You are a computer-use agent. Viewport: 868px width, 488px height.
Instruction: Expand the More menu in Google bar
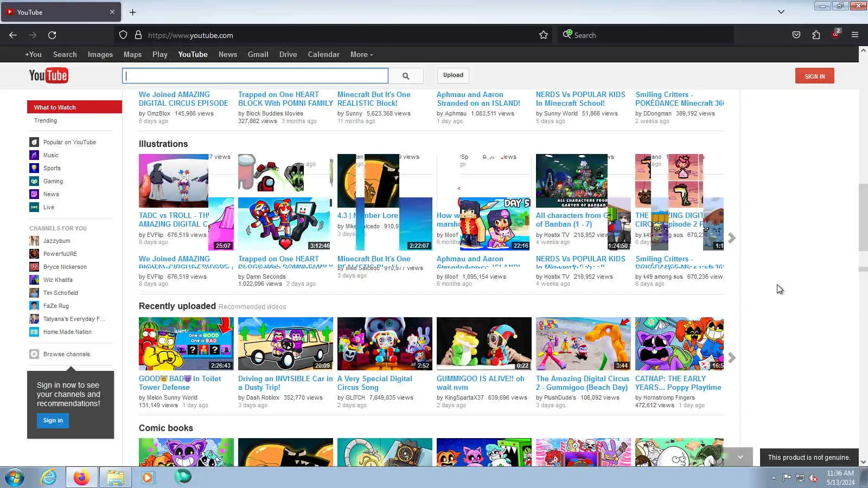361,54
